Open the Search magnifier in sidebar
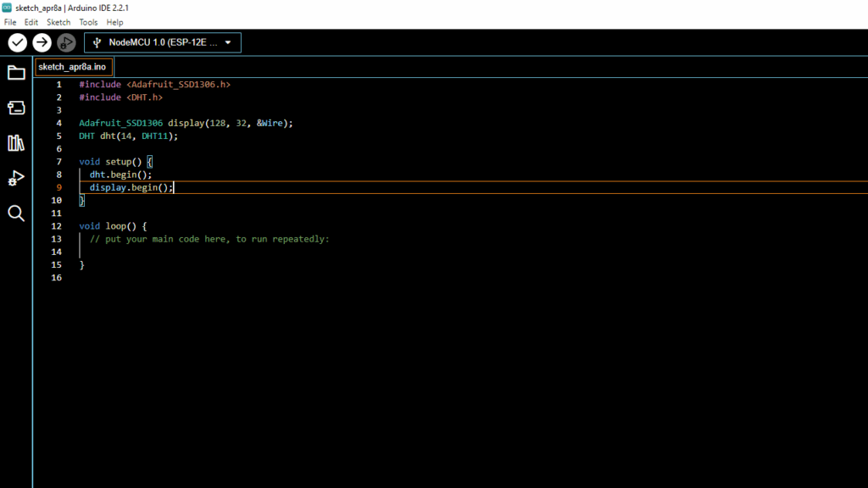868x488 pixels. point(16,213)
